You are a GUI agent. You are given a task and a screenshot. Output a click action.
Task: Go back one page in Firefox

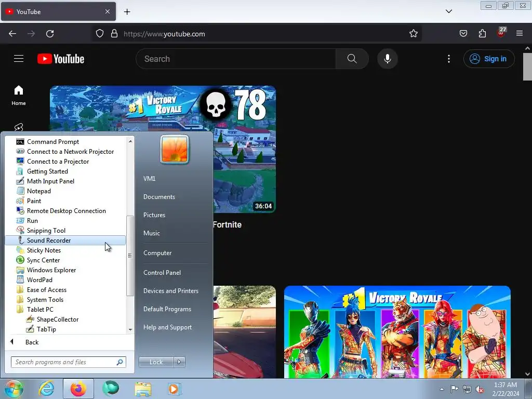point(12,34)
